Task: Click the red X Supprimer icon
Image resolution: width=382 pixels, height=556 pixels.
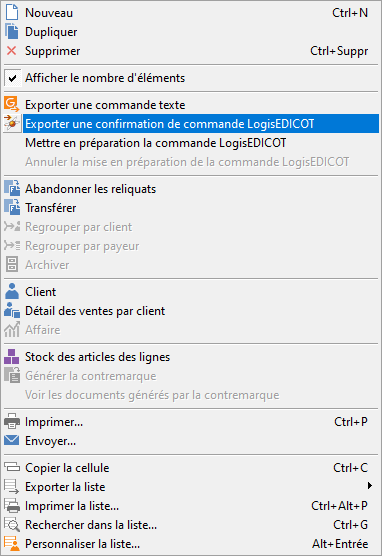Action: click(x=12, y=51)
